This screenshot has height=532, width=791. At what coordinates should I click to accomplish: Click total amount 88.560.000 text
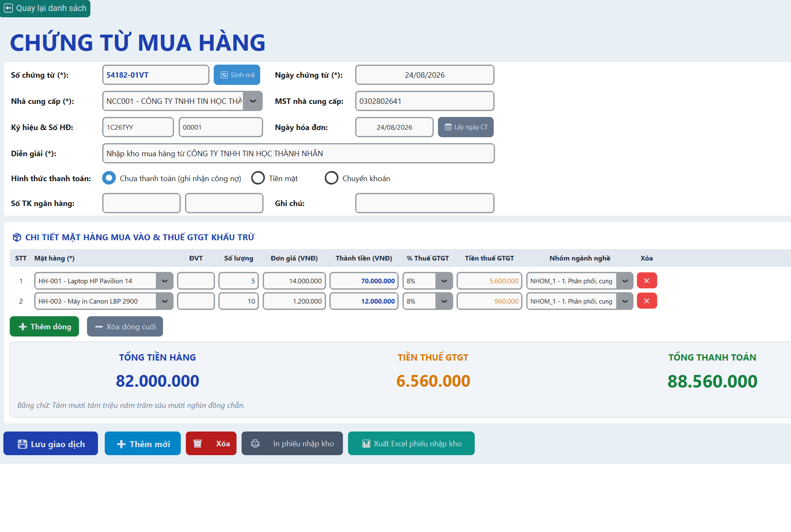tap(712, 381)
